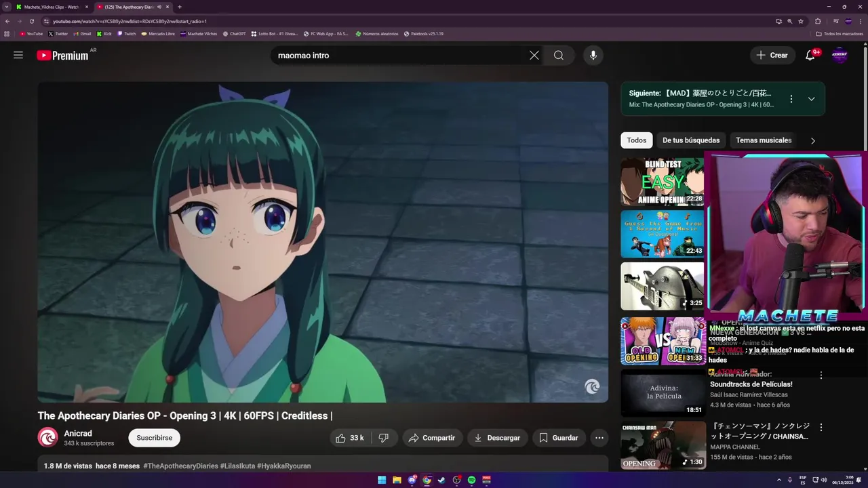This screenshot has width=868, height=488.
Task: Click Descargar to download video
Action: click(497, 438)
